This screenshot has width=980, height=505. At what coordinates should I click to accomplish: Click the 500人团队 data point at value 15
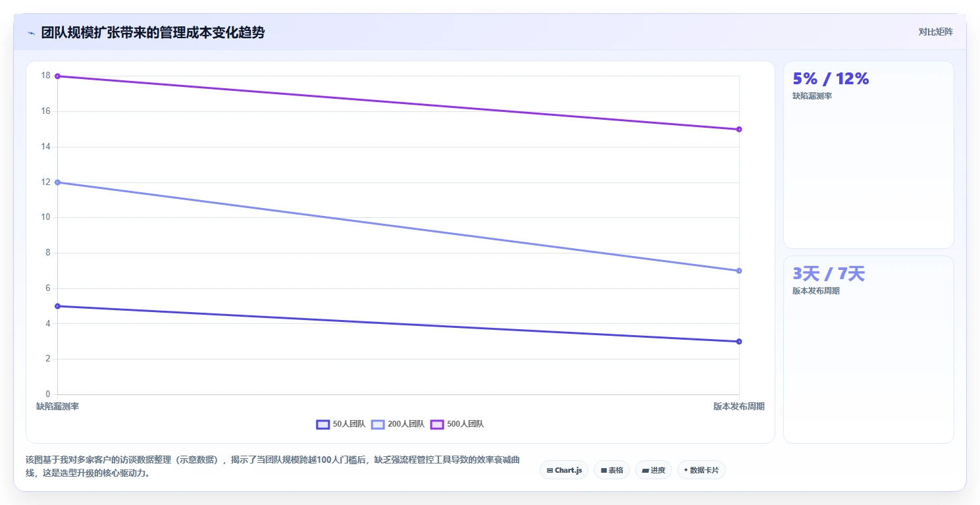tap(739, 129)
